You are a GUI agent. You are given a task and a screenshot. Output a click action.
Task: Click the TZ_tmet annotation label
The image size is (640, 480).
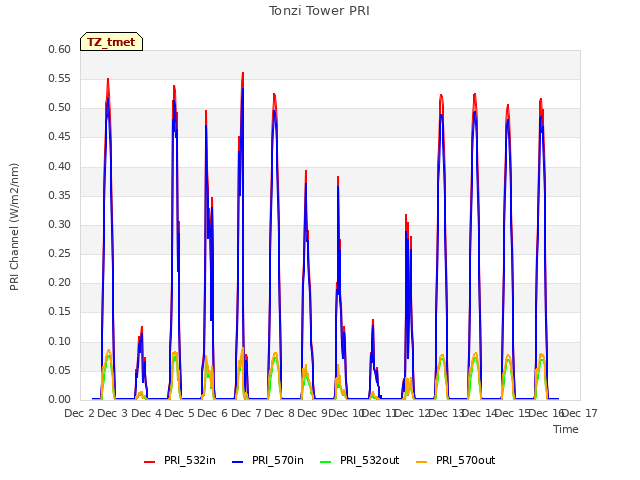111,42
